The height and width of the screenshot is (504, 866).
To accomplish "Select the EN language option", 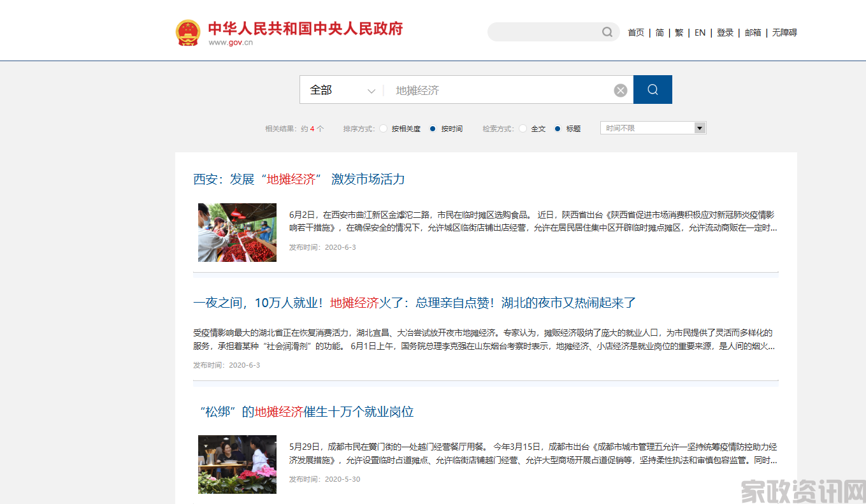I will coord(699,32).
